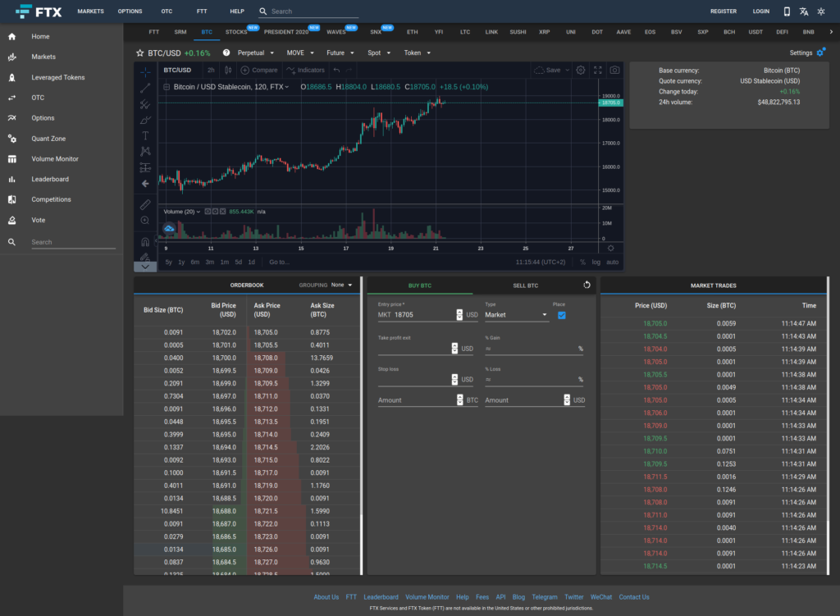840x616 pixels.
Task: Open the Fees footer link
Action: point(482,597)
